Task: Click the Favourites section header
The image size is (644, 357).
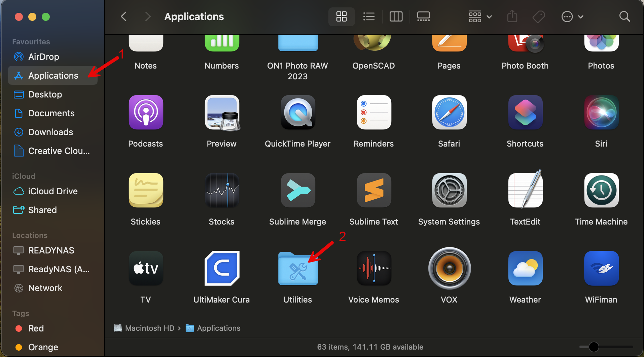Action: [31, 42]
